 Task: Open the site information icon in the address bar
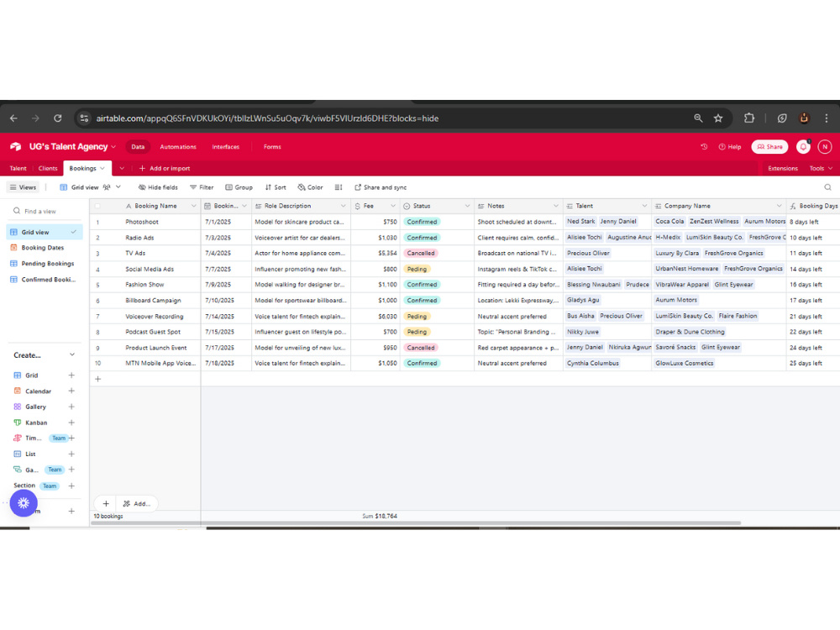click(84, 118)
